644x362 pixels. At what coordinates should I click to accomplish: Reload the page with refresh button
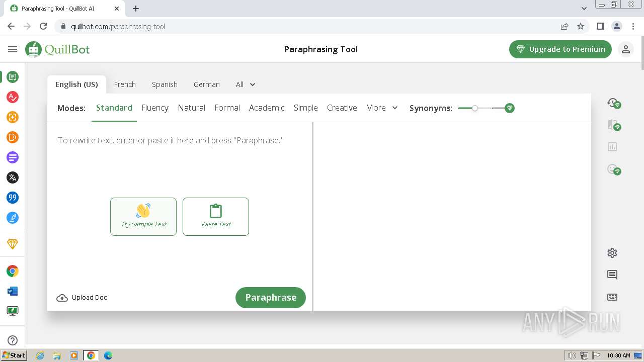click(x=43, y=26)
